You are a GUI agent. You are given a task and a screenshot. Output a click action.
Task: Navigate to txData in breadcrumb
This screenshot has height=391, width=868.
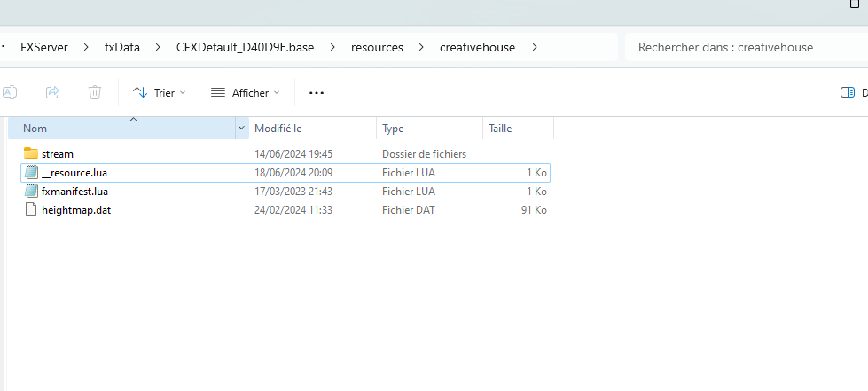coord(121,47)
